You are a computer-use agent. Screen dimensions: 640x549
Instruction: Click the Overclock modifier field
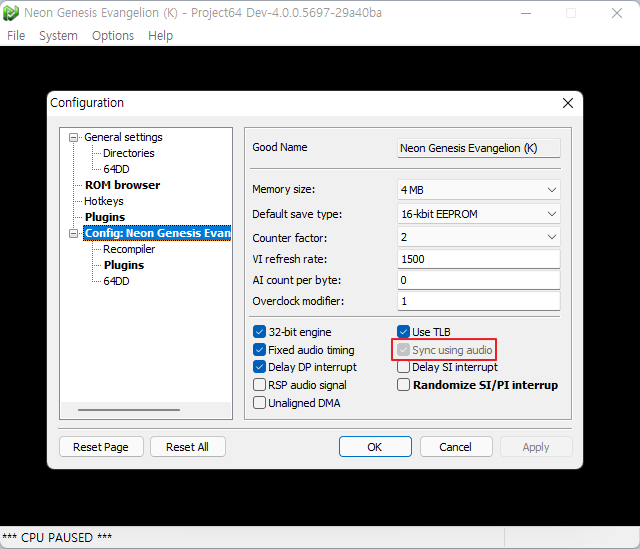pyautogui.click(x=479, y=301)
